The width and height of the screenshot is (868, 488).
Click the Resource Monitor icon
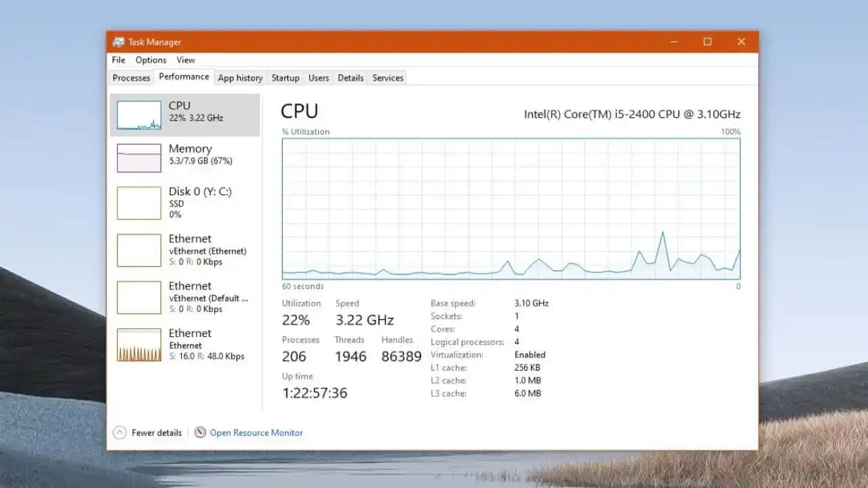[x=200, y=432]
